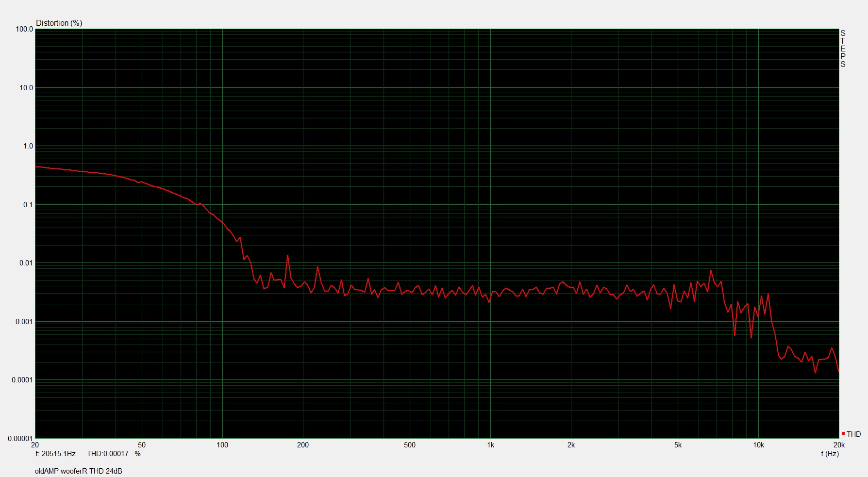Click the 0.001 y-axis tick label
The width and height of the screenshot is (868, 477).
click(24, 322)
